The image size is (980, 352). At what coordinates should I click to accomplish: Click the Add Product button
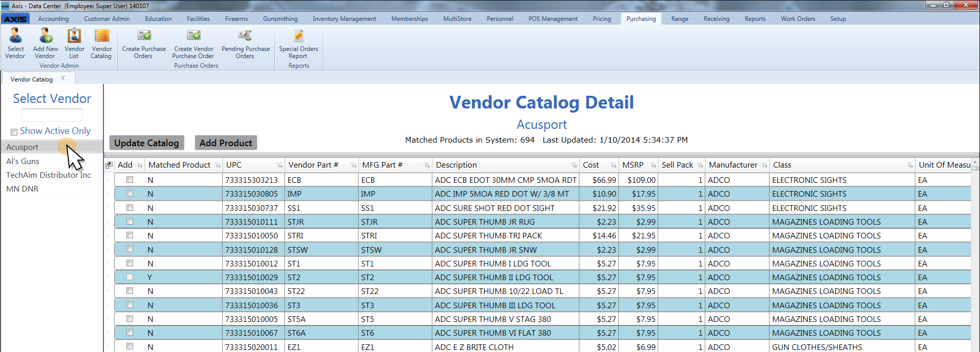tap(226, 143)
